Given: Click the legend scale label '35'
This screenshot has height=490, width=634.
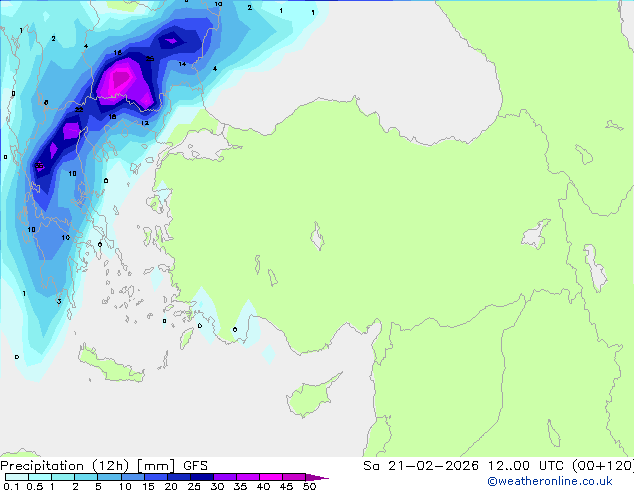Looking at the screenshot, I should [x=240, y=486].
